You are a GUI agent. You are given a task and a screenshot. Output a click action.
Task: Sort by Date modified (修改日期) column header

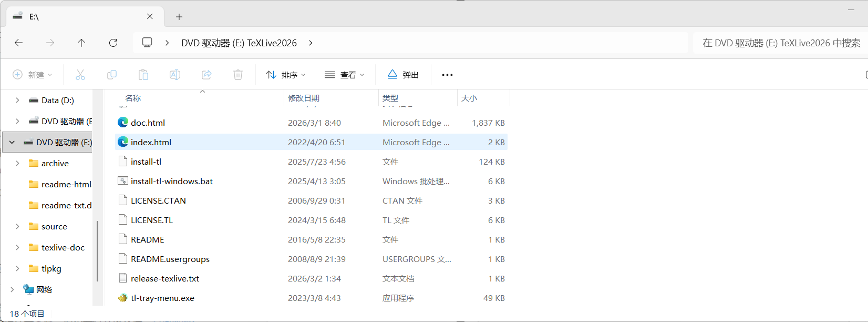pyautogui.click(x=304, y=98)
